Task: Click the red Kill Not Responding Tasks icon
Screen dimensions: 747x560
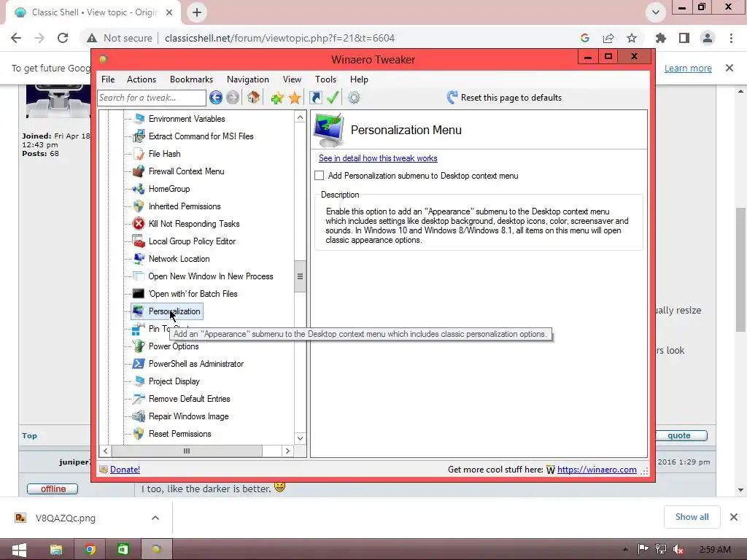Action: 139,224
